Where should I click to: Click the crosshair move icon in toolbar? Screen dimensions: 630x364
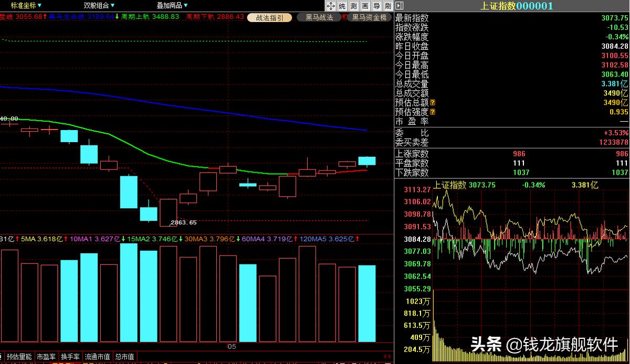point(331,6)
